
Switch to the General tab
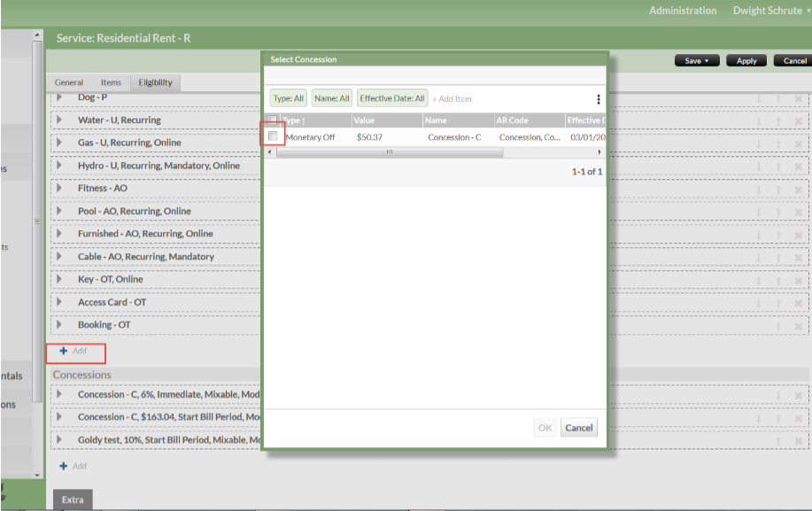tap(69, 82)
